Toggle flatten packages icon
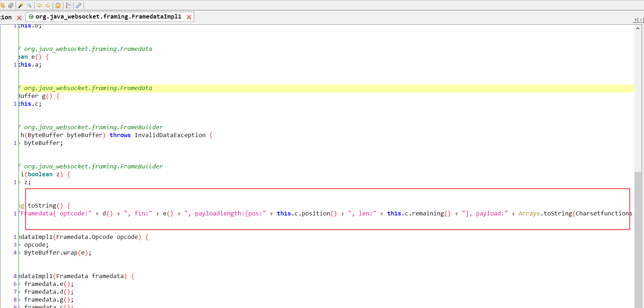The image size is (644, 308). click(x=11, y=5)
